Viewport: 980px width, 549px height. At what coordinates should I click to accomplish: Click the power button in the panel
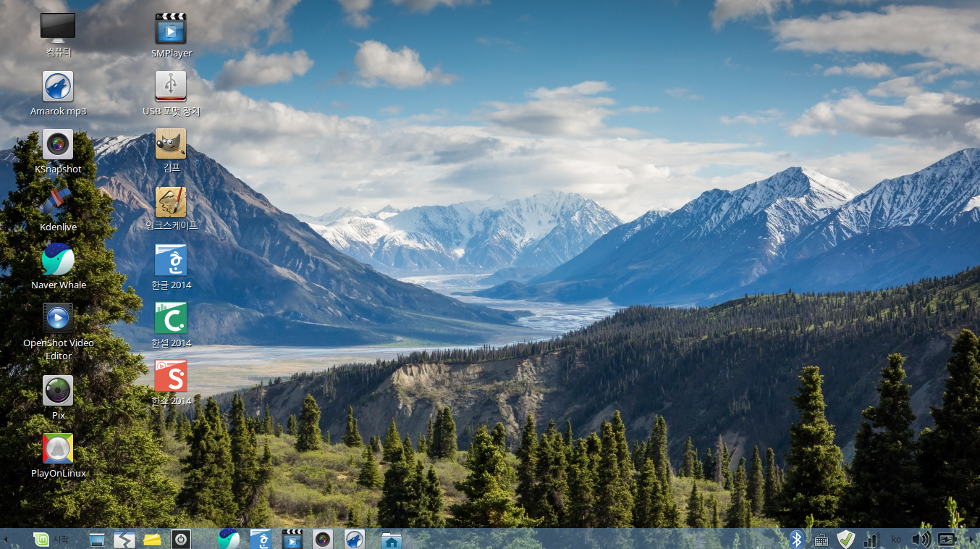pyautogui.click(x=180, y=539)
